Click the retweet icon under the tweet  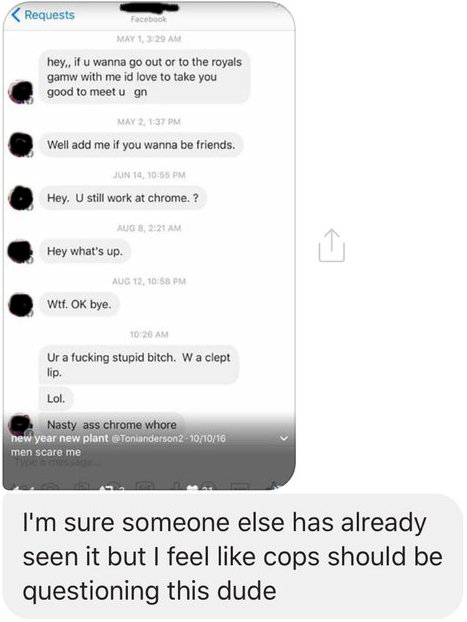pos(107,487)
